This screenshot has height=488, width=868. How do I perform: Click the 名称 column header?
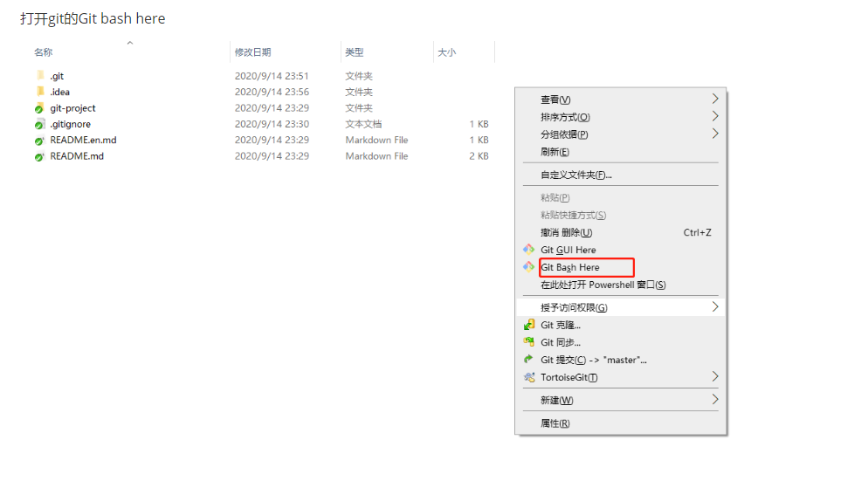[x=43, y=52]
